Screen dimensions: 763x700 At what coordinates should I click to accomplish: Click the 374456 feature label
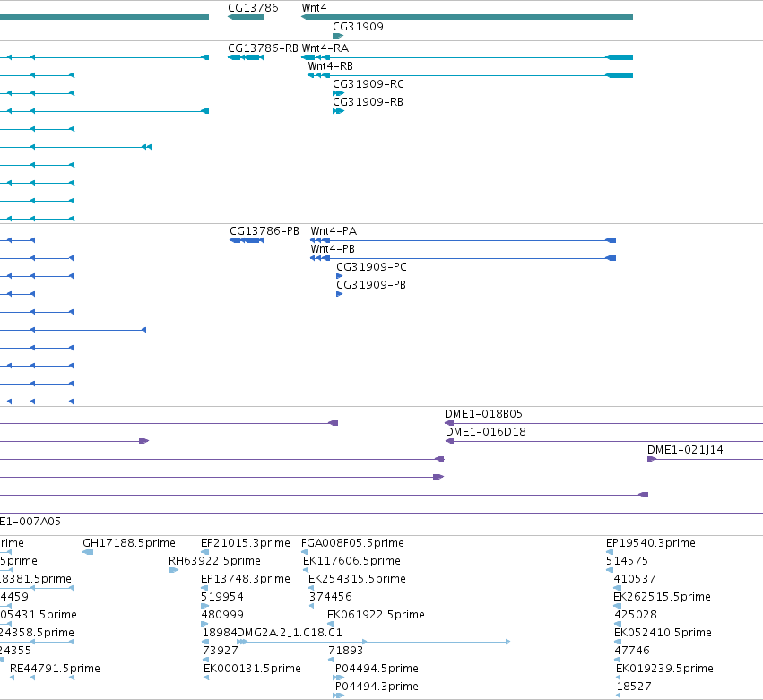click(x=331, y=597)
